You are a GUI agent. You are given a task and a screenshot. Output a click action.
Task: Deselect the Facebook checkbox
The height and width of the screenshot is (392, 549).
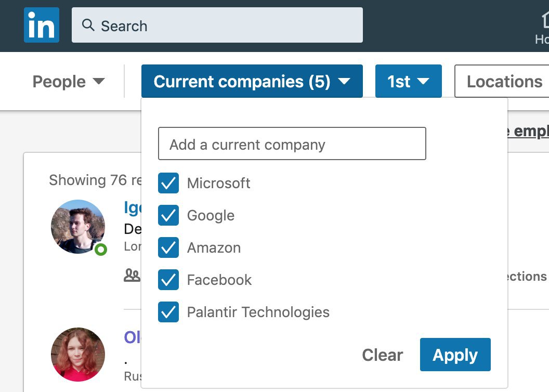click(168, 280)
